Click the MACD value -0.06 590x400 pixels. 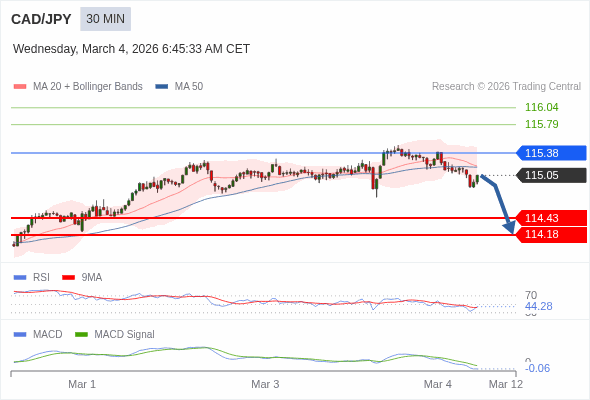(537, 368)
